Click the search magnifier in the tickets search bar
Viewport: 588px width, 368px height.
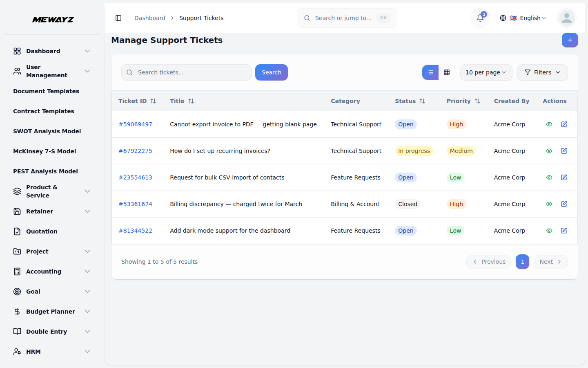tap(129, 72)
